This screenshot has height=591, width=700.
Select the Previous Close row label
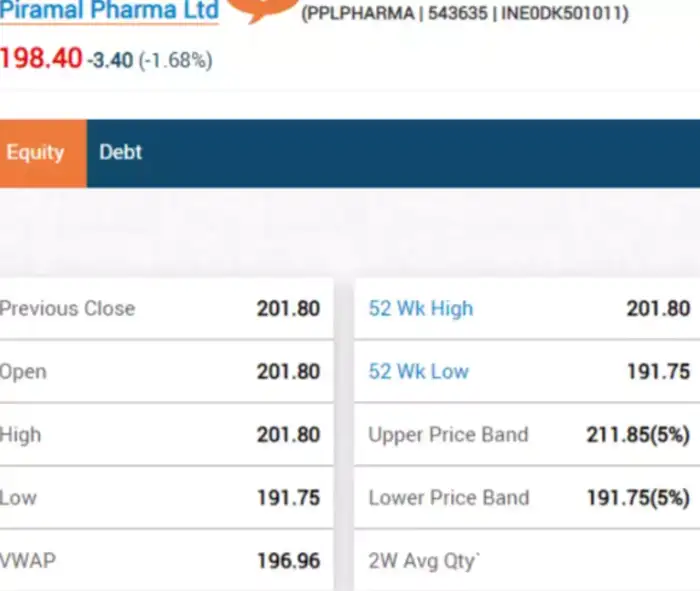point(67,309)
